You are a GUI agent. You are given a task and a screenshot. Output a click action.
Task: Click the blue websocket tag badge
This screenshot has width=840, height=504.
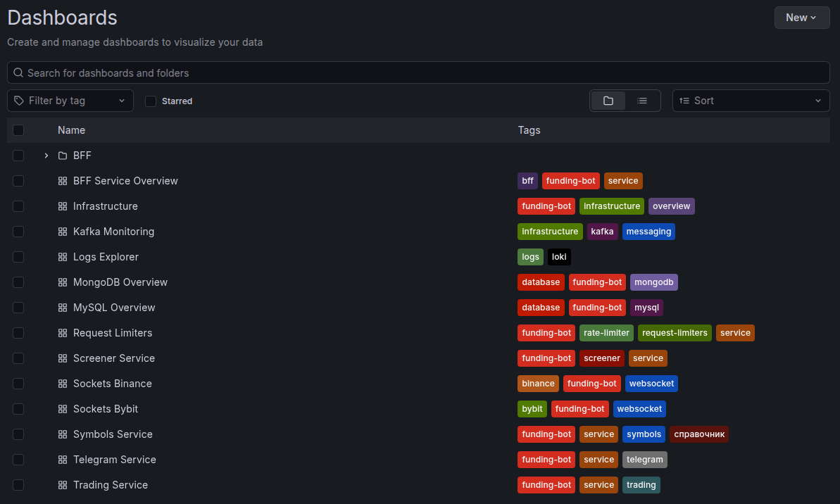(x=651, y=383)
